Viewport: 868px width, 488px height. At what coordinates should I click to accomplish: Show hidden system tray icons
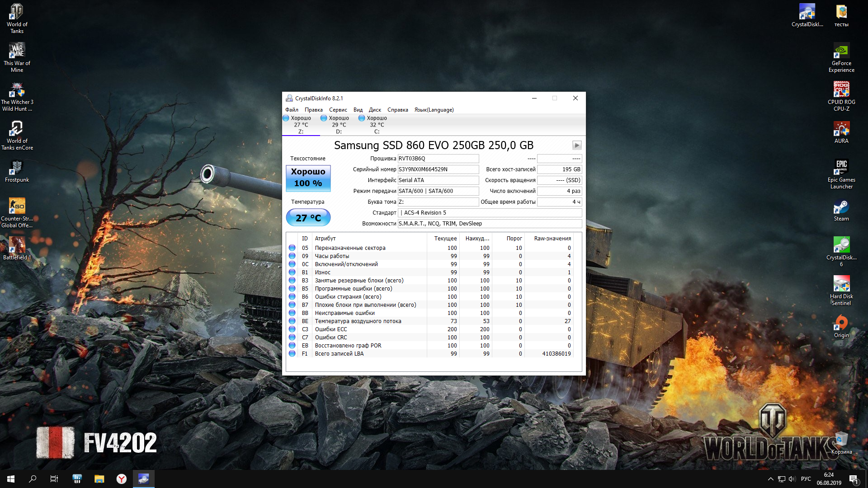[770, 479]
